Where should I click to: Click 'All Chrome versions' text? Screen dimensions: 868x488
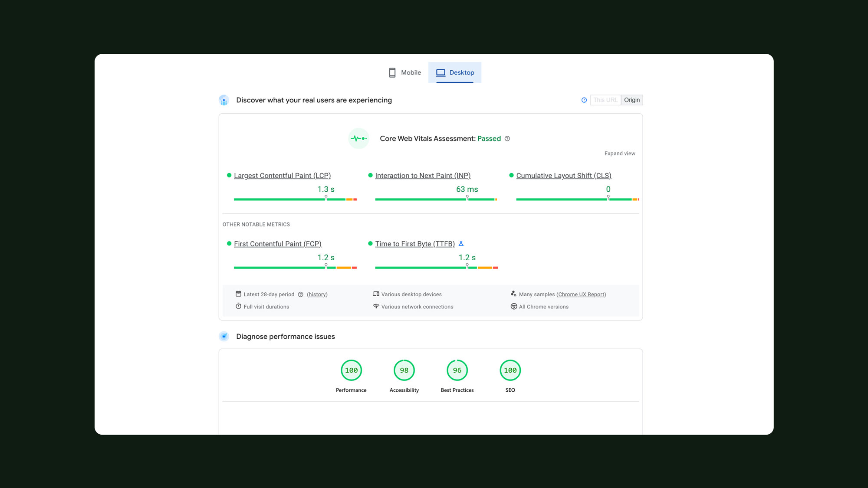coord(543,307)
